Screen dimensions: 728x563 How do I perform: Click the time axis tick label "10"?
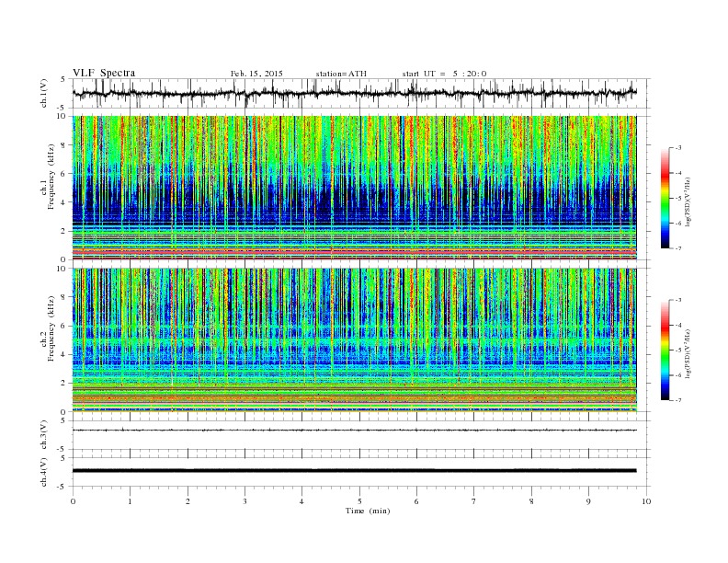click(x=646, y=501)
